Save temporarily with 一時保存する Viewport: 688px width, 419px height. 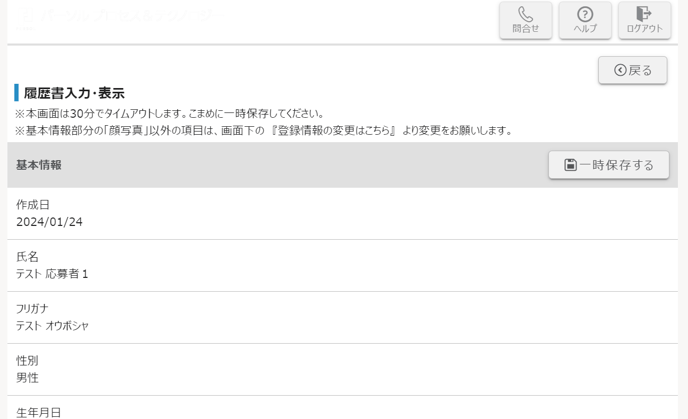point(609,165)
